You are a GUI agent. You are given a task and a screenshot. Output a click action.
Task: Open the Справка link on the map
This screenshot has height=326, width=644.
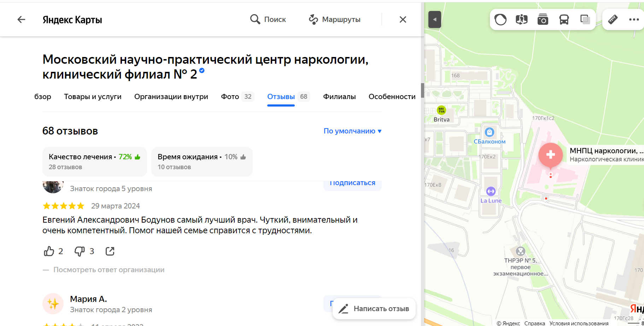pyautogui.click(x=534, y=323)
